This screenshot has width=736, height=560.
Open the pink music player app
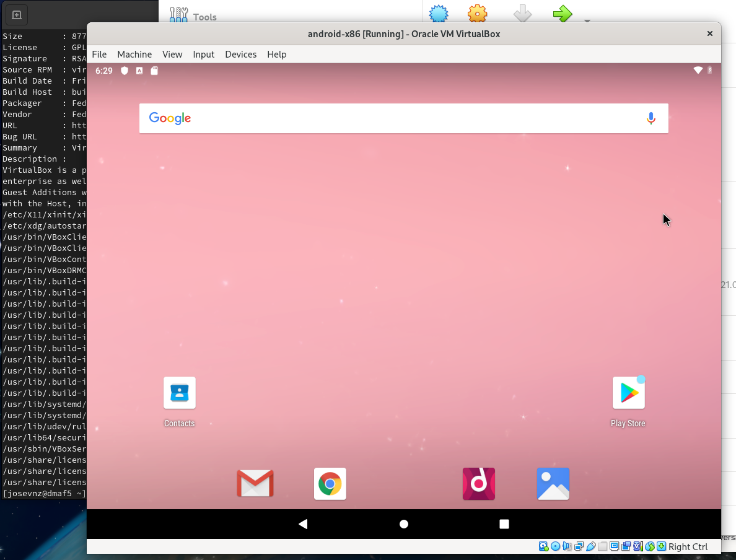(x=479, y=484)
